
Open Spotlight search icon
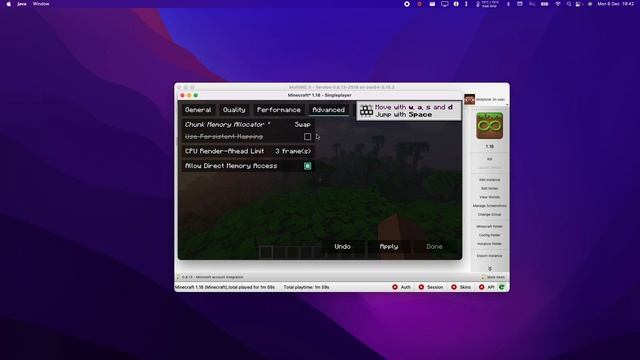tap(569, 4)
